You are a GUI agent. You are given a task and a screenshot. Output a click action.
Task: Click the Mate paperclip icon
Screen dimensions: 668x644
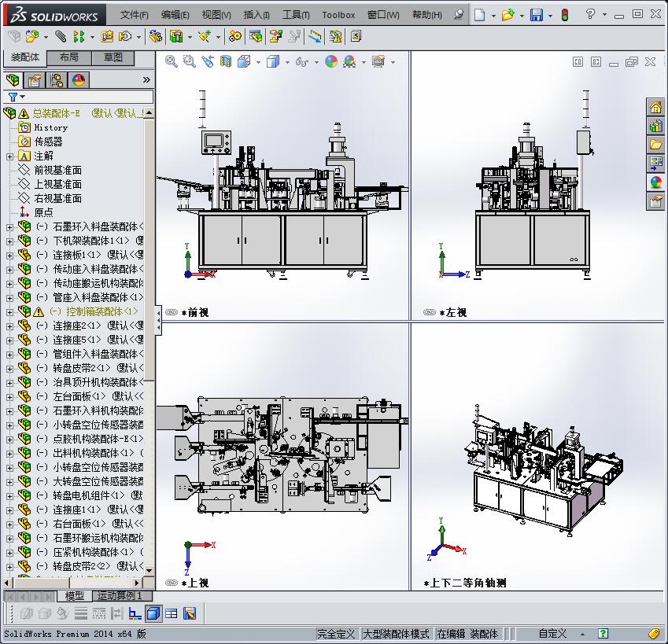(x=61, y=37)
